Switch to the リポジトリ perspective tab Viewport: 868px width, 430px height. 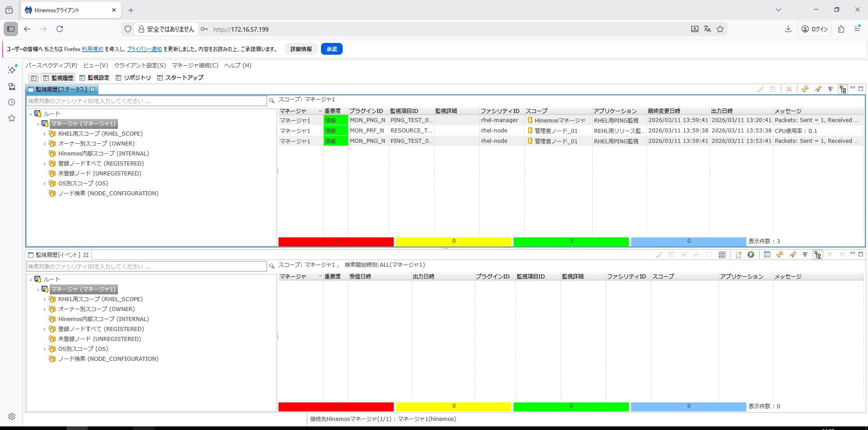(133, 78)
